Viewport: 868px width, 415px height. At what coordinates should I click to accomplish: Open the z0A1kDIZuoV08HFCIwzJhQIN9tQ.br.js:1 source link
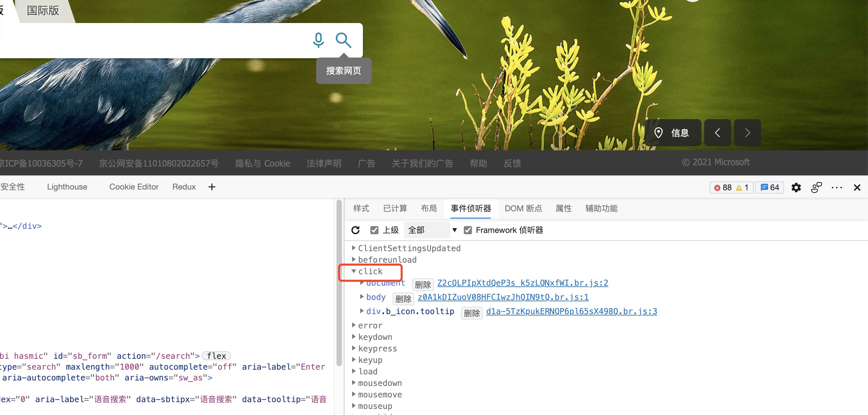pos(503,297)
